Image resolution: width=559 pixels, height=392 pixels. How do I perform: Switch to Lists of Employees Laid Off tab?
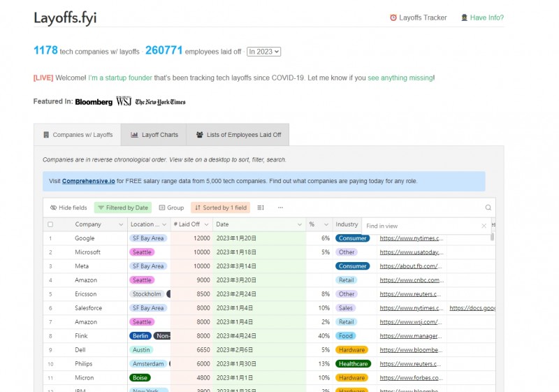click(238, 135)
